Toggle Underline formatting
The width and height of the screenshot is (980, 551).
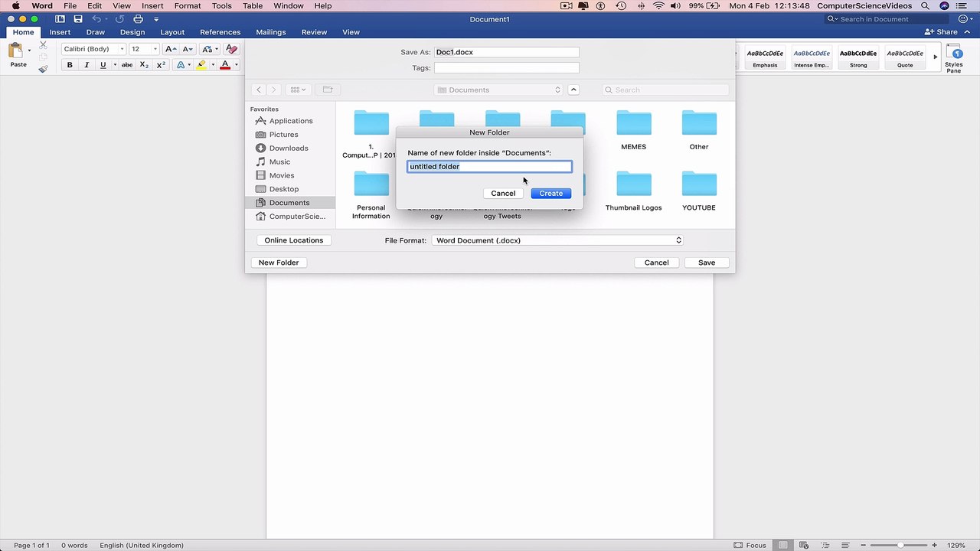[x=103, y=65]
